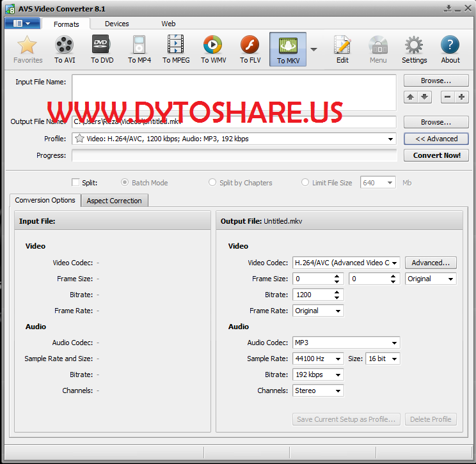This screenshot has width=476, height=464.
Task: Switch to the Web tab
Action: [168, 24]
